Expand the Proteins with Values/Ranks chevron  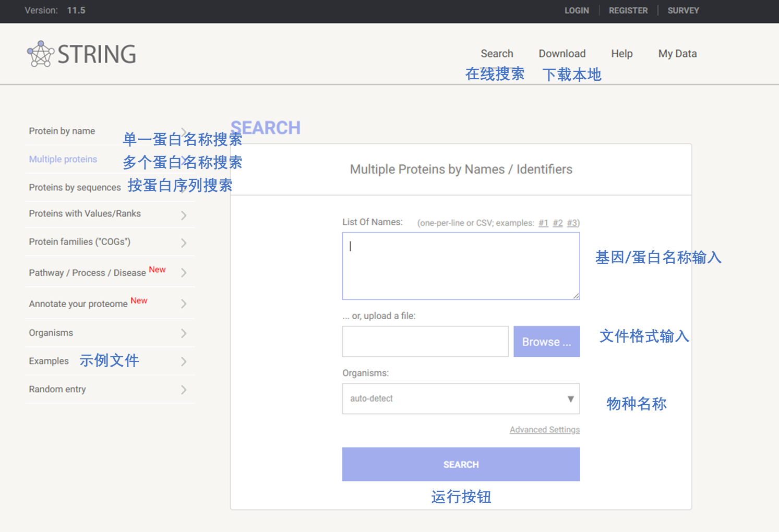183,214
